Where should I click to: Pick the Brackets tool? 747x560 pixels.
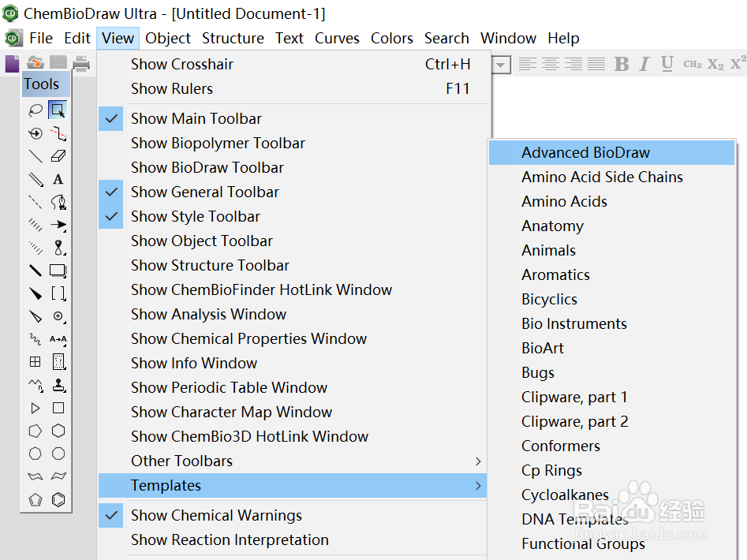[58, 293]
